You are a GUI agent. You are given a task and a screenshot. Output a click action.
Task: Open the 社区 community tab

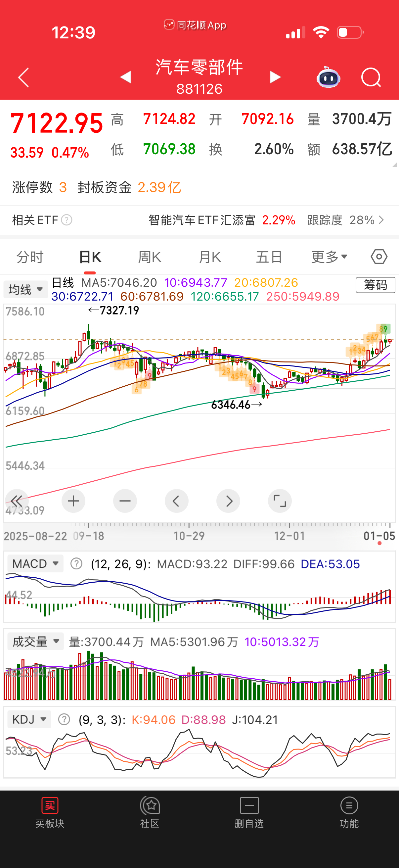pyautogui.click(x=150, y=812)
